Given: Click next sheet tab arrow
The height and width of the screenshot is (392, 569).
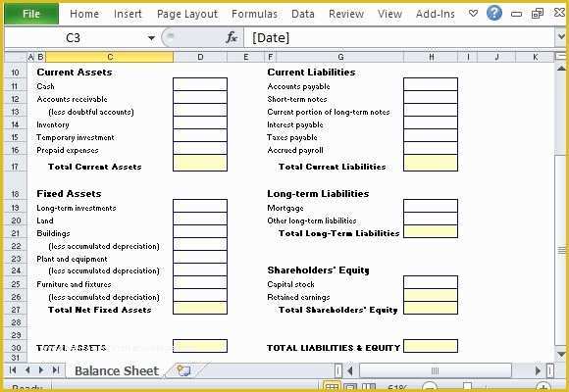Looking at the screenshot, I should pos(41,369).
